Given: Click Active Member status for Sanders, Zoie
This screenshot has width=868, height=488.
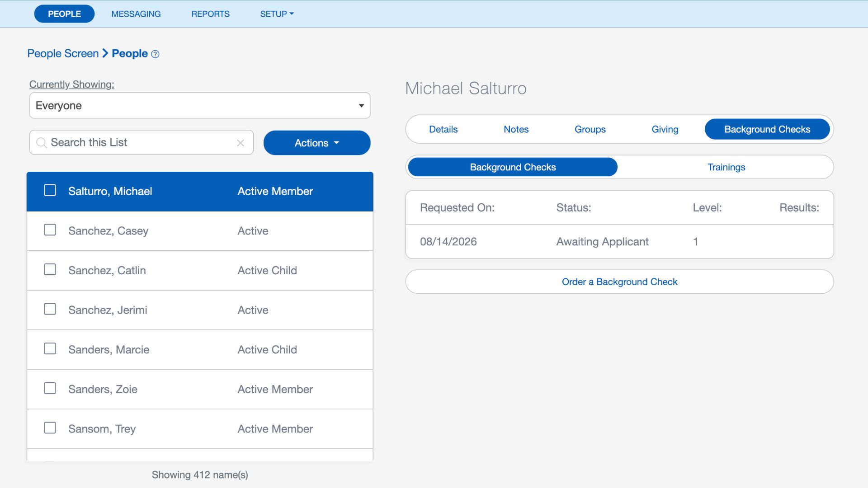Looking at the screenshot, I should (275, 389).
